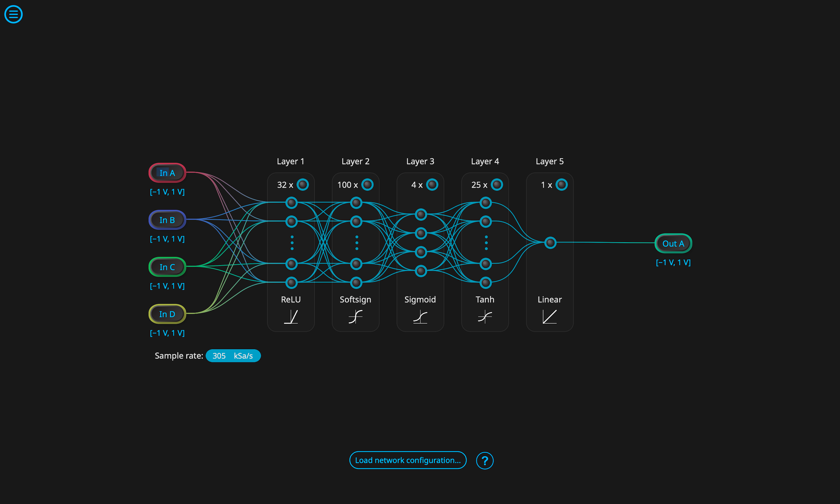This screenshot has width=840, height=504.
Task: Select the ReLU activation curve icon
Action: (x=291, y=317)
